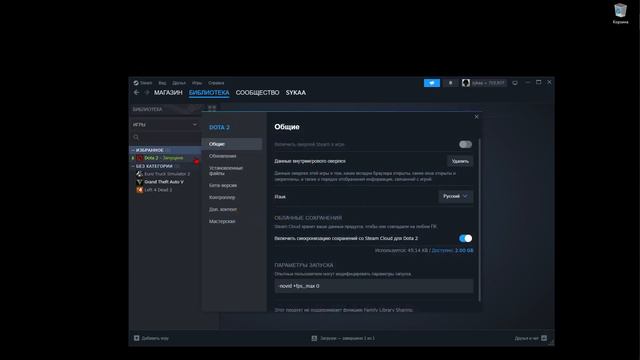640x360 pixels.
Task: Open the Справка menu
Action: click(216, 83)
